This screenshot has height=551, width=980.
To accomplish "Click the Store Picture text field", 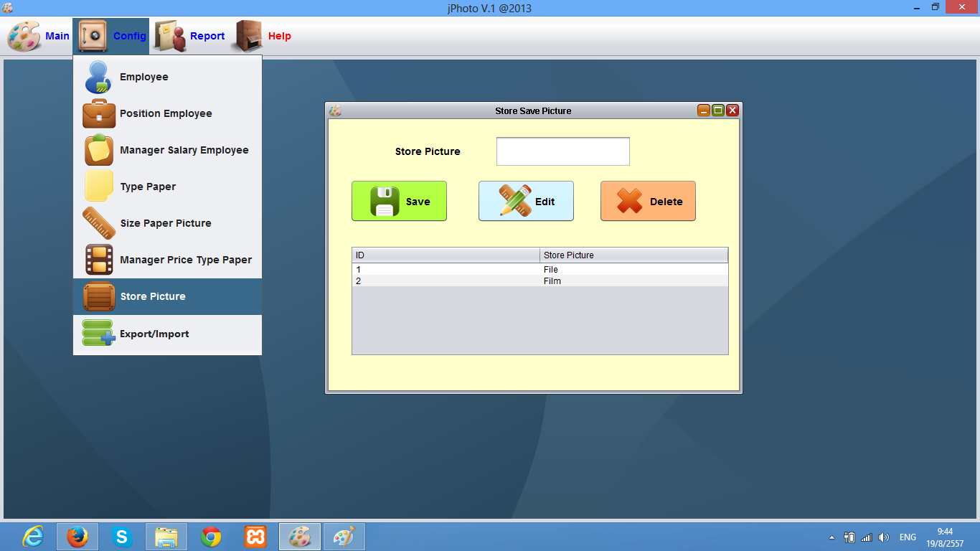I will point(563,151).
